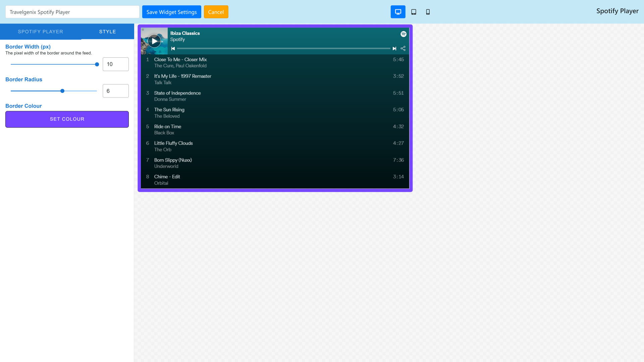Select track Little Fluffy Clouds
Screen dimensions: 644x362
click(275, 146)
